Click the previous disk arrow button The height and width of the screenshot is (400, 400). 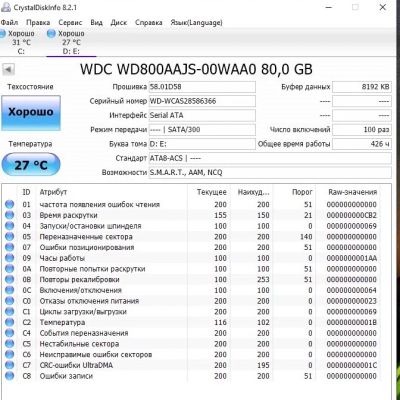[8, 70]
